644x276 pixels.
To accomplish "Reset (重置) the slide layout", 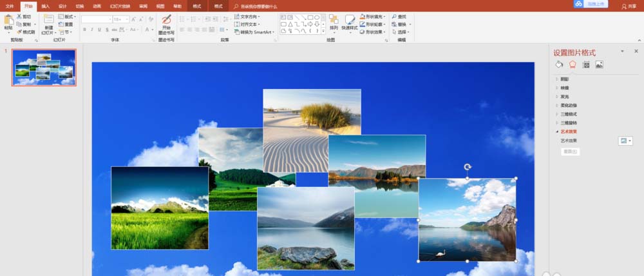I will [65, 25].
